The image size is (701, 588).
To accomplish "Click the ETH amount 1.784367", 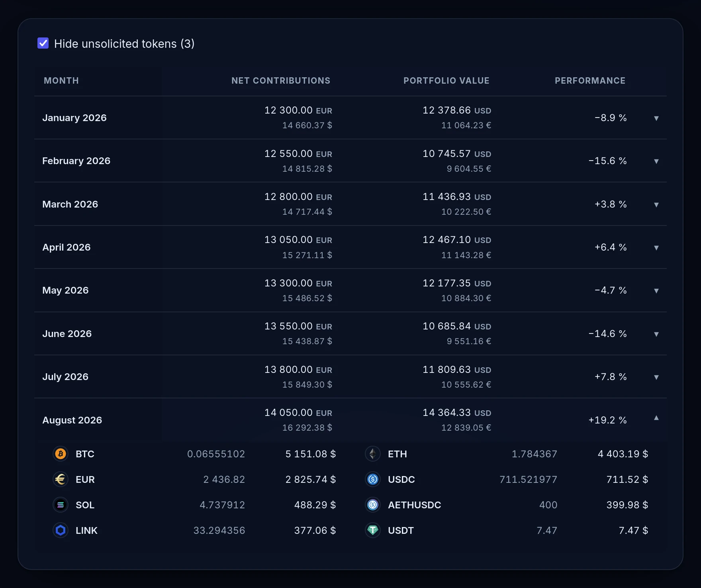I will coord(535,454).
